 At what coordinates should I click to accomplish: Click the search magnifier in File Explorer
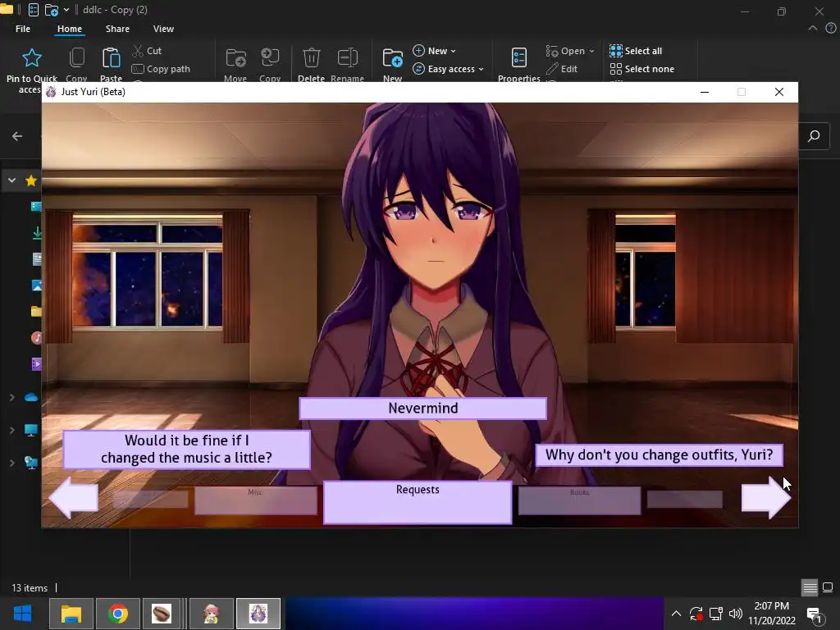pyautogui.click(x=814, y=136)
